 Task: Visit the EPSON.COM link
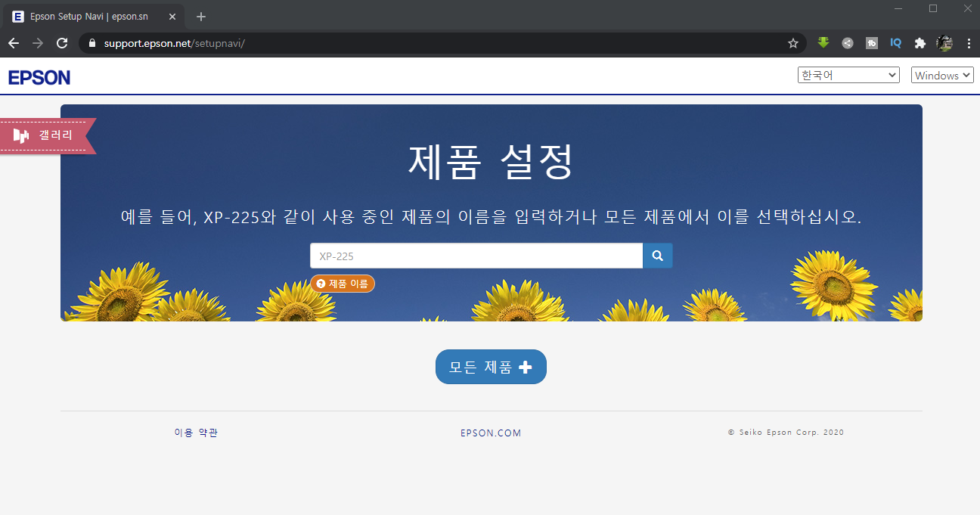491,433
